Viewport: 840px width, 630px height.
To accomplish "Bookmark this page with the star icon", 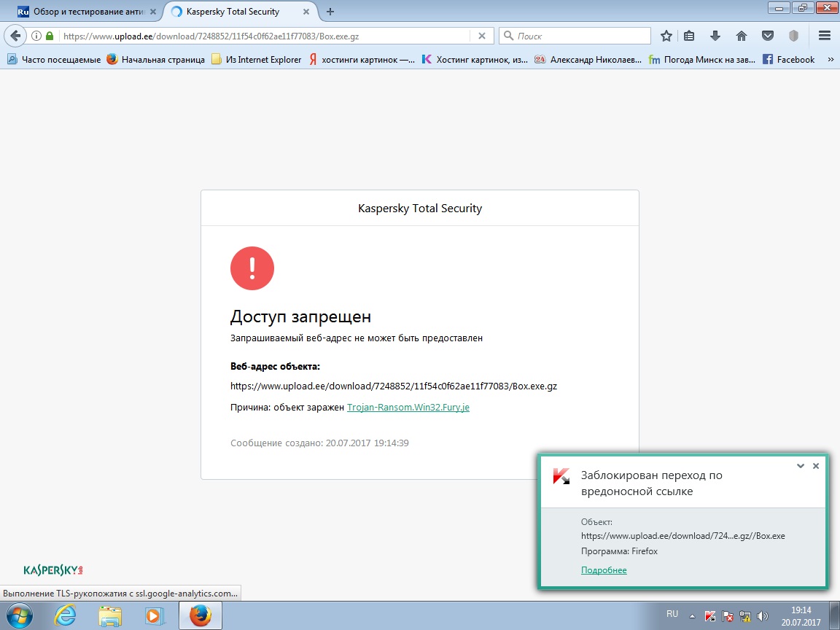I will [x=666, y=36].
